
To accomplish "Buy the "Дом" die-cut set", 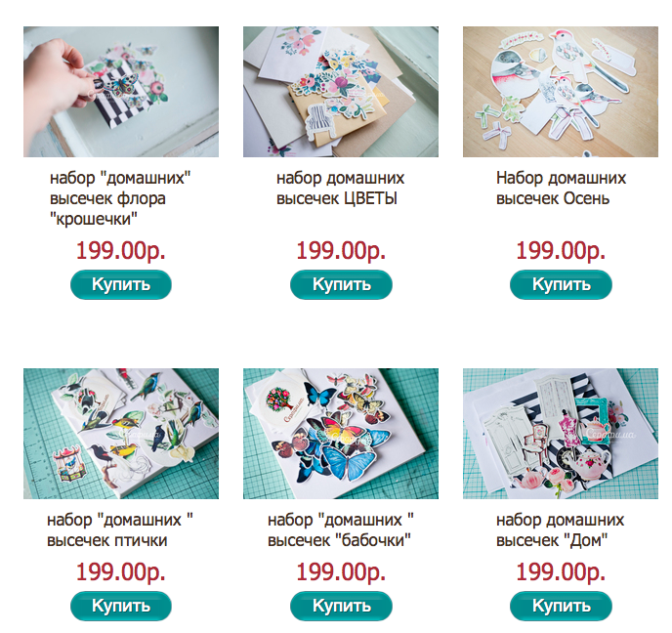I will point(561,606).
